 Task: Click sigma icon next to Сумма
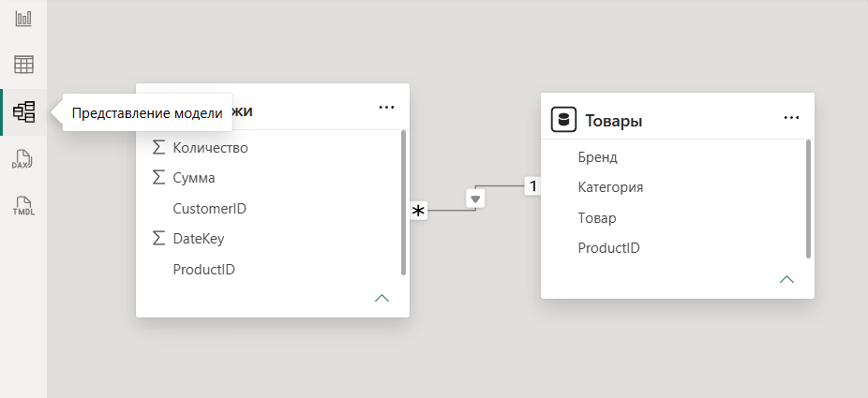click(x=158, y=177)
